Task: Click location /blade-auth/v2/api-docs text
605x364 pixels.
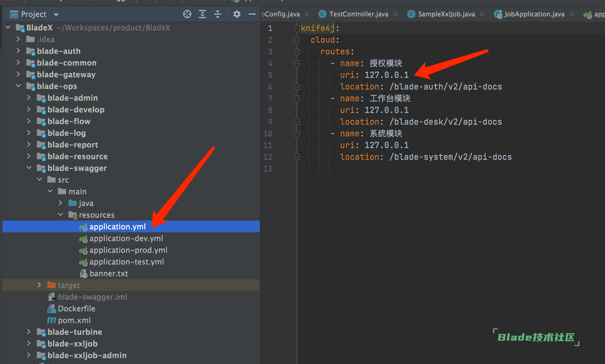Action: point(446,87)
